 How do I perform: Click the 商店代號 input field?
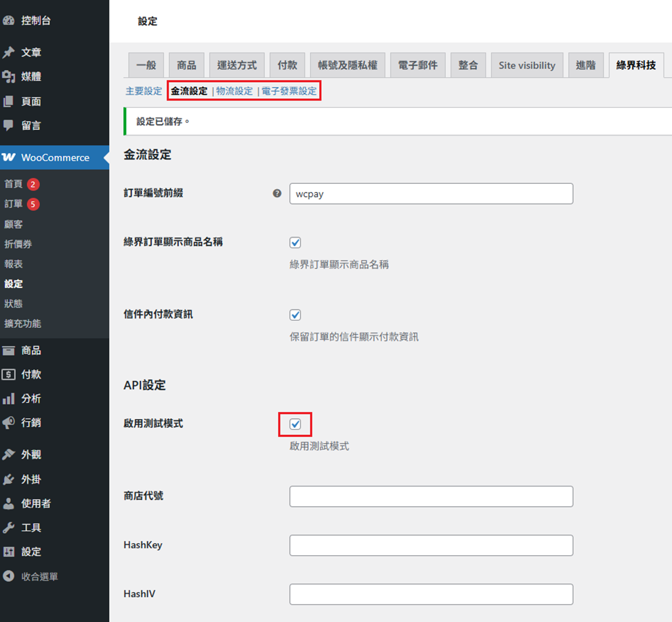point(431,496)
